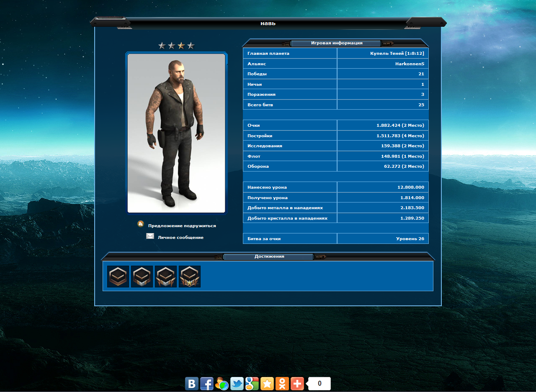The width and height of the screenshot is (536, 392).
Task: Select the second achievement badge
Action: pyautogui.click(x=142, y=277)
